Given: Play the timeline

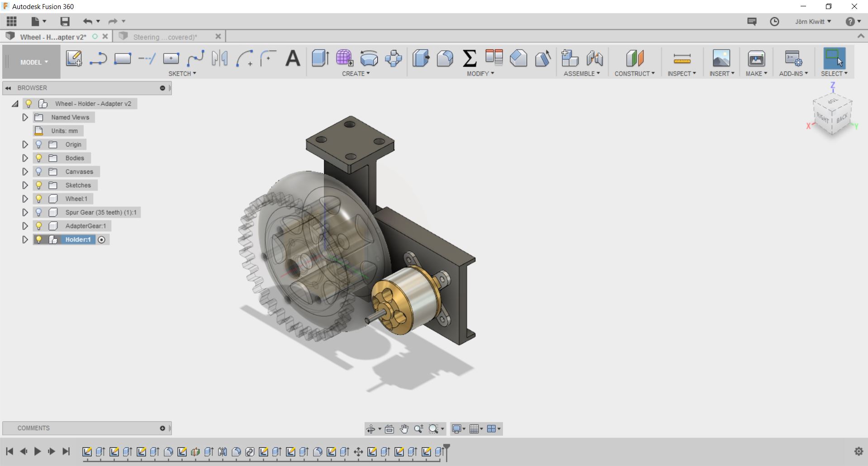Looking at the screenshot, I should tap(38, 451).
